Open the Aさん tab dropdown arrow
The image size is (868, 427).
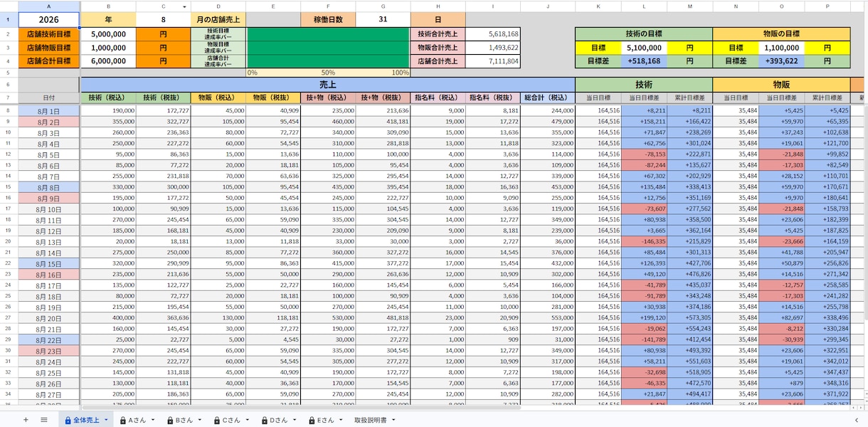(x=153, y=420)
